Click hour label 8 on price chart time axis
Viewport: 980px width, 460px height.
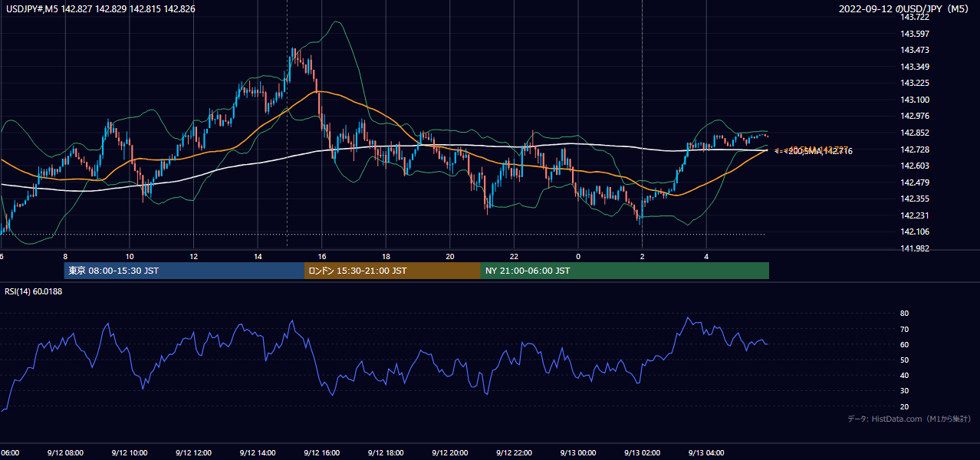coord(65,256)
